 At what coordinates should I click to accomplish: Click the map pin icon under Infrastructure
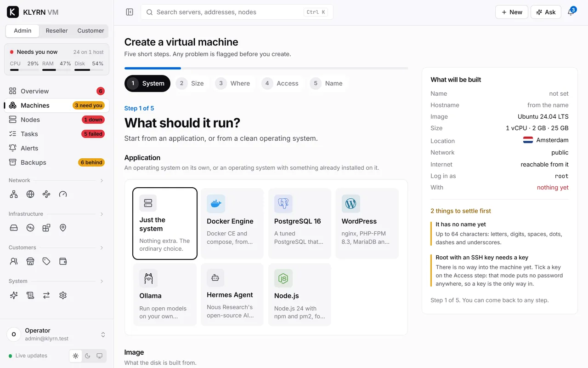tap(63, 228)
